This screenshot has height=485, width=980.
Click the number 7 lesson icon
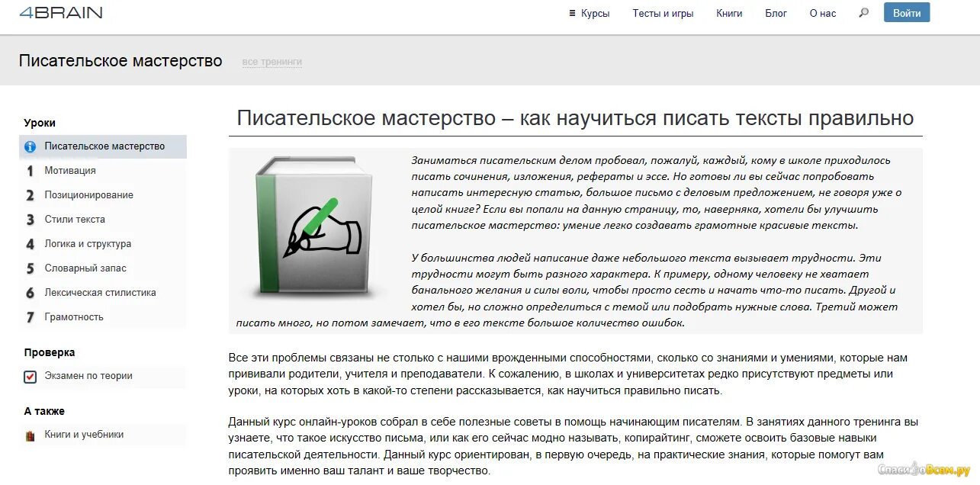click(x=30, y=317)
